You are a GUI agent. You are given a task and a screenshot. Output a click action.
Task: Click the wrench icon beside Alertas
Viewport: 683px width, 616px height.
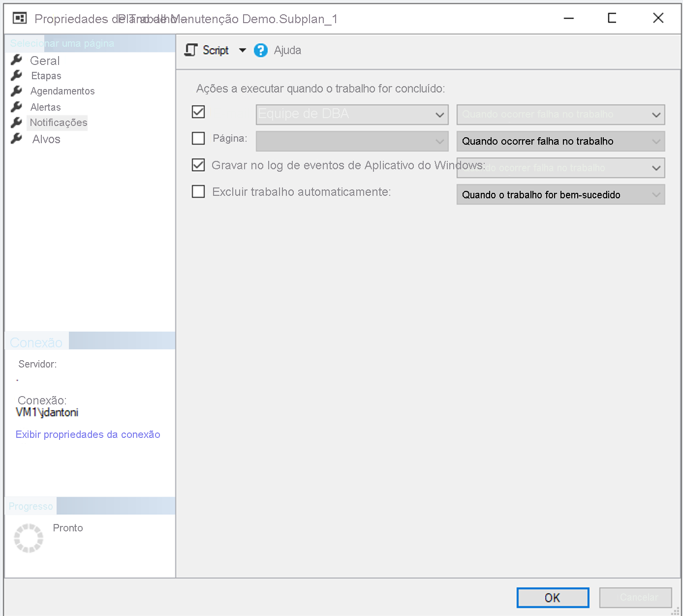(x=16, y=106)
